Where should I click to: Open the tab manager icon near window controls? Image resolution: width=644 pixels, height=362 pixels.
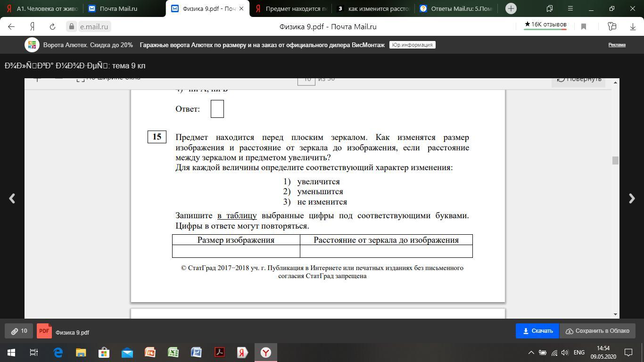click(x=550, y=8)
